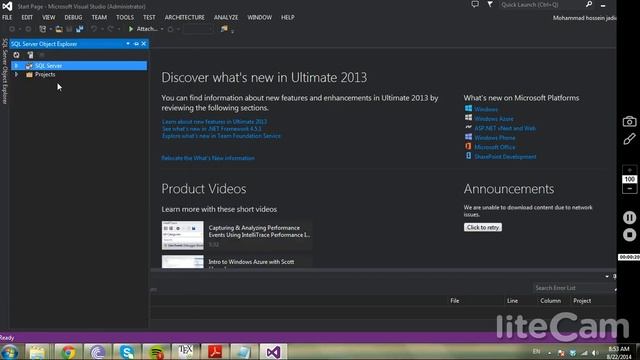Image resolution: width=640 pixels, height=360 pixels.
Task: Click the Find in Files toolbar icon
Action: coord(224,29)
